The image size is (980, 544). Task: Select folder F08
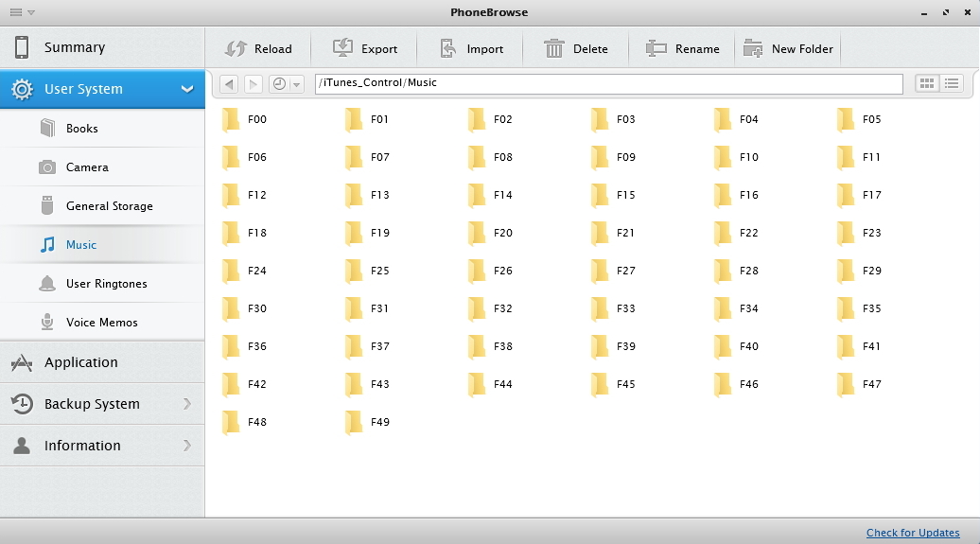coord(491,157)
